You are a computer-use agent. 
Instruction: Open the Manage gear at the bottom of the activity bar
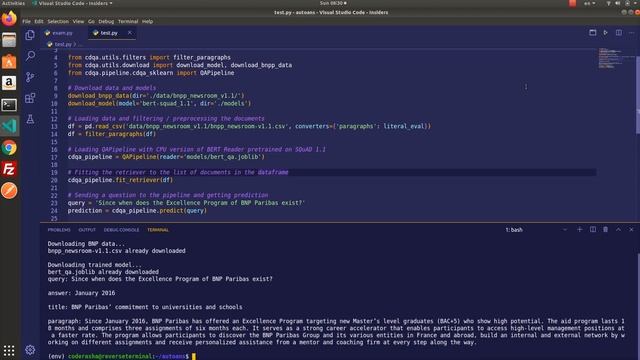30,350
